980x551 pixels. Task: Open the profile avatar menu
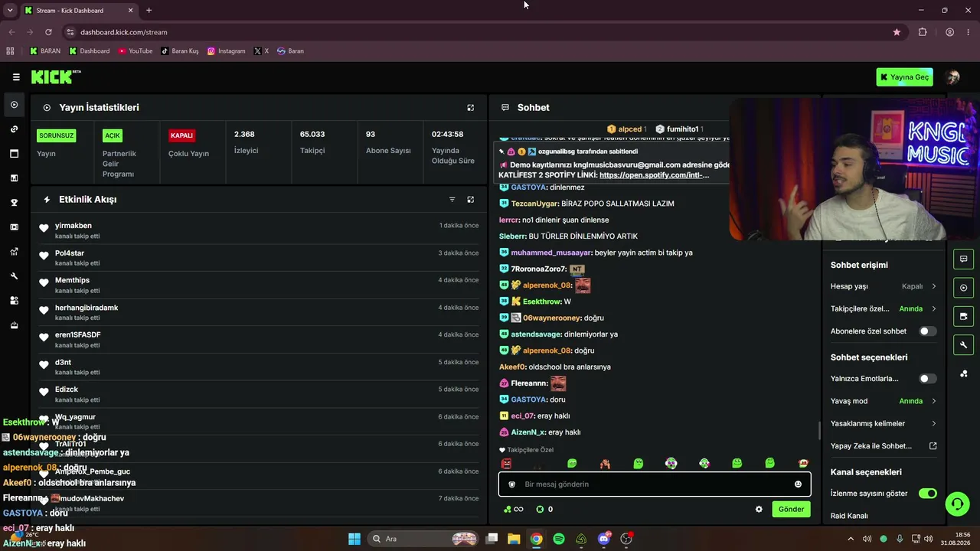click(952, 77)
